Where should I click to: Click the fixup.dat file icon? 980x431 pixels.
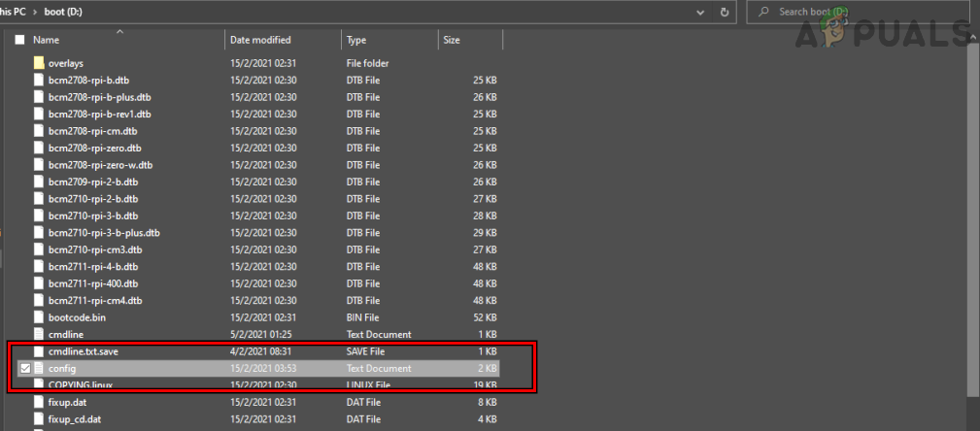point(39,403)
